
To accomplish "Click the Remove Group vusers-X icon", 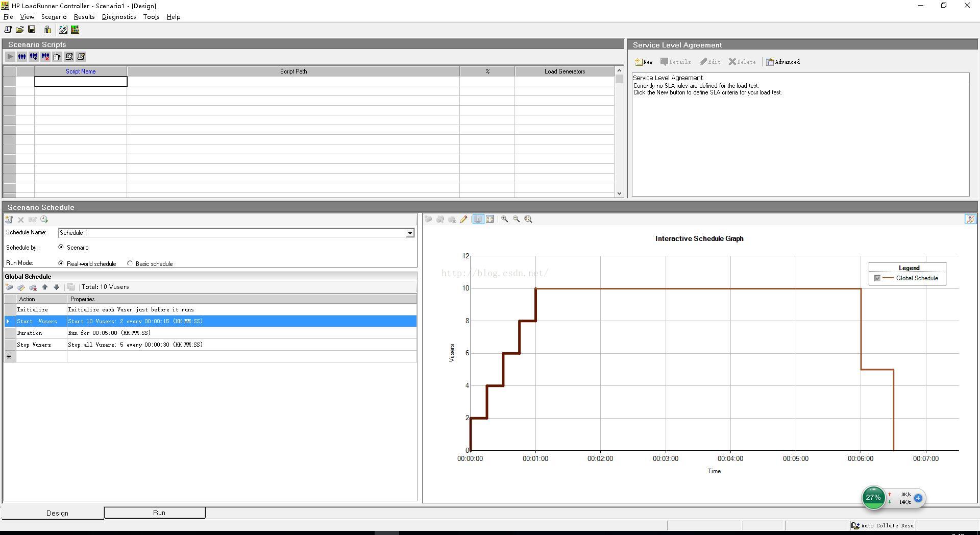I will tap(45, 57).
